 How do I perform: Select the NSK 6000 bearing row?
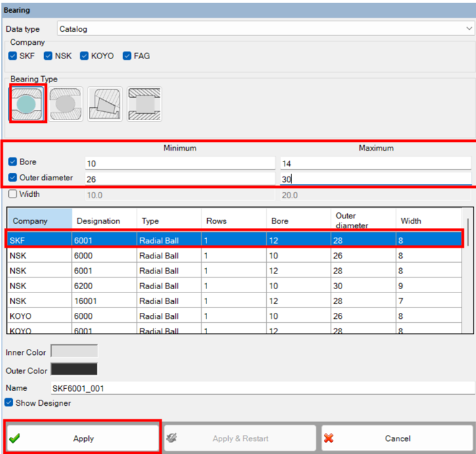pyautogui.click(x=234, y=256)
